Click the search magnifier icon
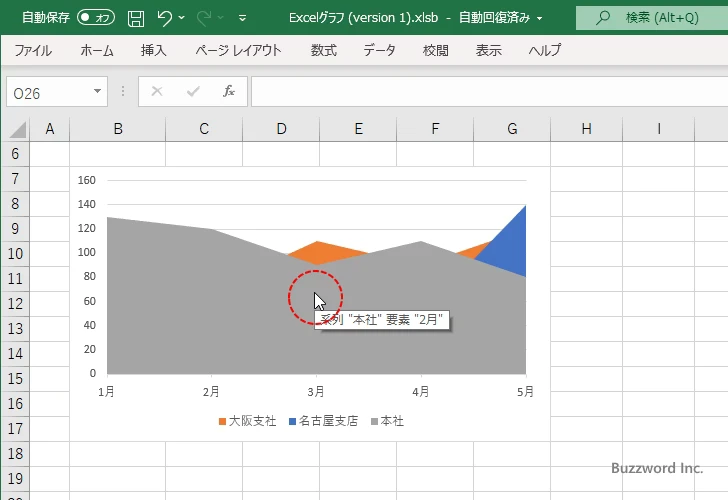728x500 pixels. click(x=603, y=18)
